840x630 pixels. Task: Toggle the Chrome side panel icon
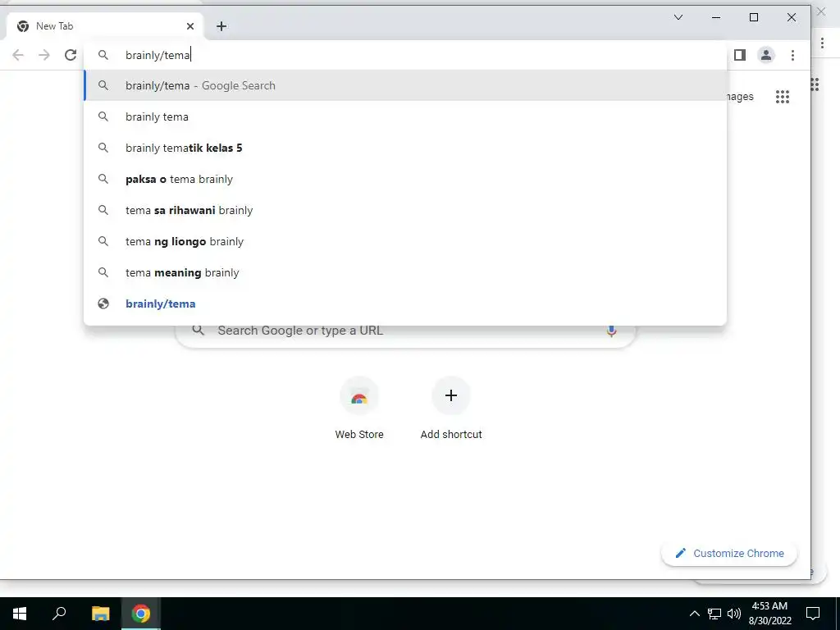pyautogui.click(x=740, y=55)
